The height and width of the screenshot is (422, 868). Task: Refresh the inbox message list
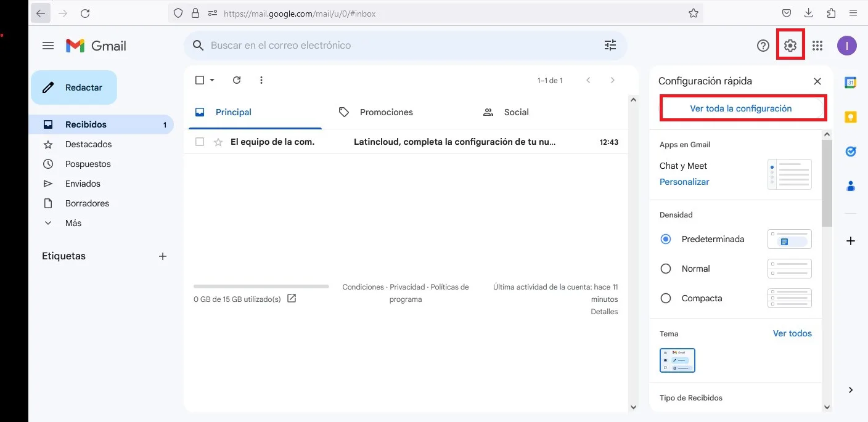point(237,80)
